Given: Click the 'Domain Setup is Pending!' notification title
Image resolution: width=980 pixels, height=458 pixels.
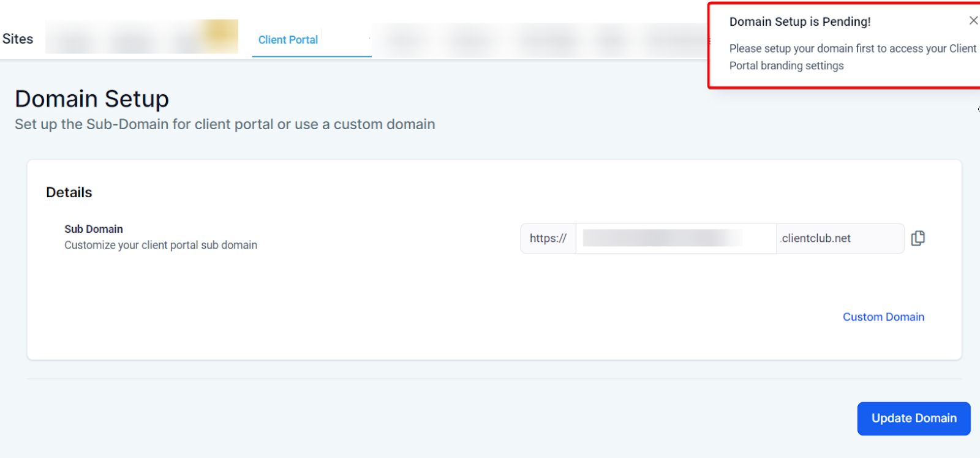Looking at the screenshot, I should [800, 22].
